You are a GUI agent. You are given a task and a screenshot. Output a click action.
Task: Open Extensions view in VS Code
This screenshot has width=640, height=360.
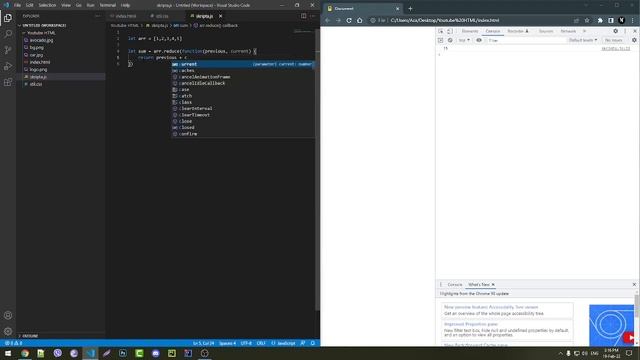click(x=8, y=82)
